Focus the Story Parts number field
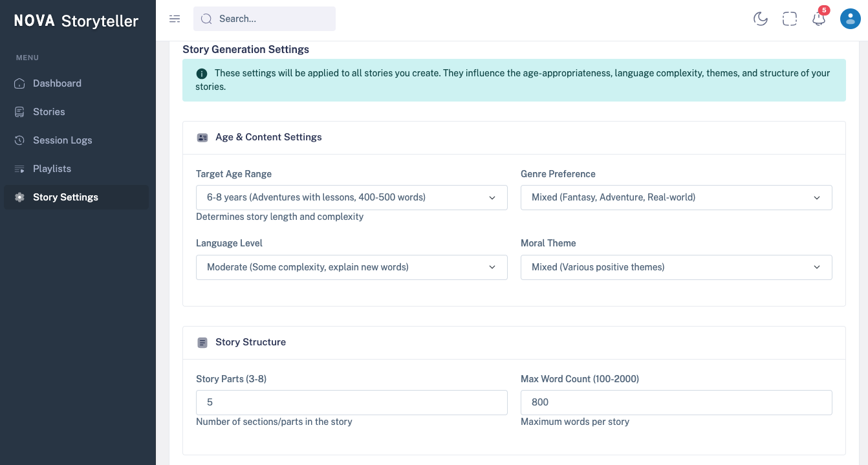The image size is (868, 465). (x=351, y=402)
